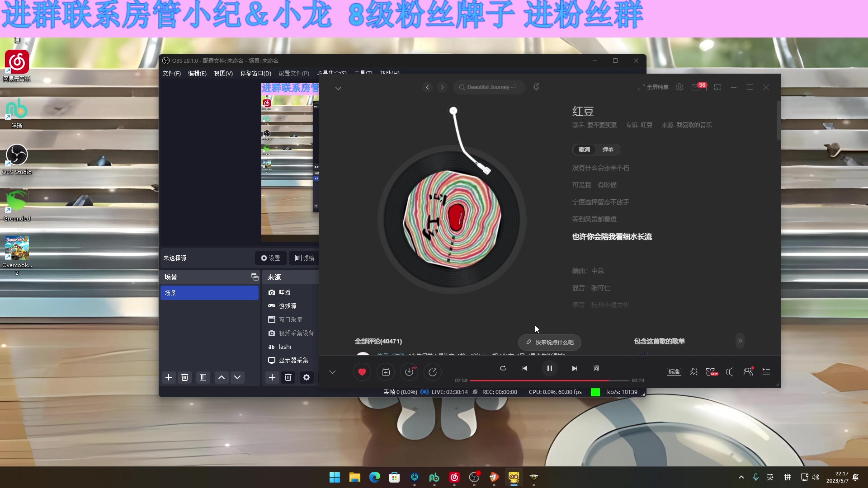
Task: Open the 标准 audio quality selector
Action: (674, 372)
